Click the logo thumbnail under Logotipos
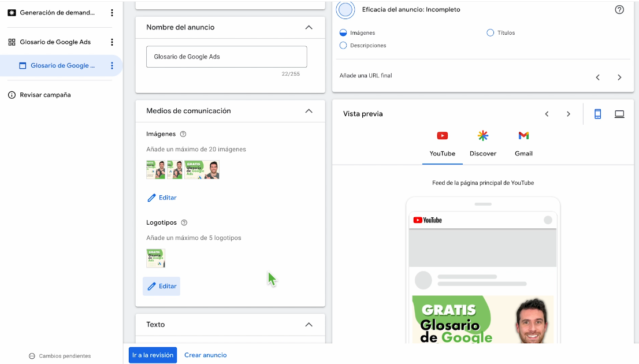 (155, 258)
